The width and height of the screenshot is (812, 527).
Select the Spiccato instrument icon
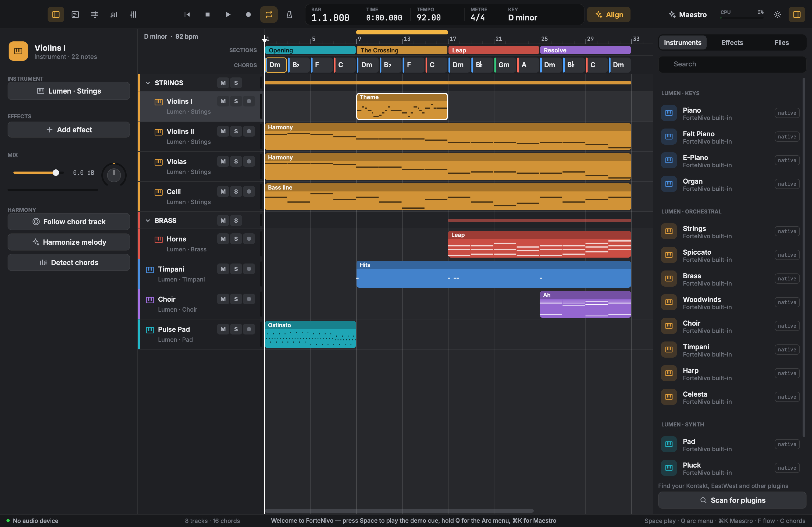click(x=669, y=255)
